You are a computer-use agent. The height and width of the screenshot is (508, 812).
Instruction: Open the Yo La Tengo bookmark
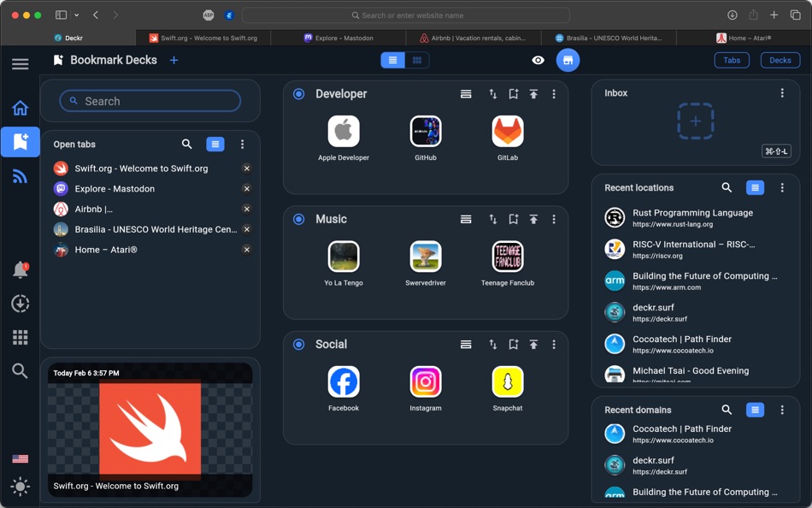[344, 257]
